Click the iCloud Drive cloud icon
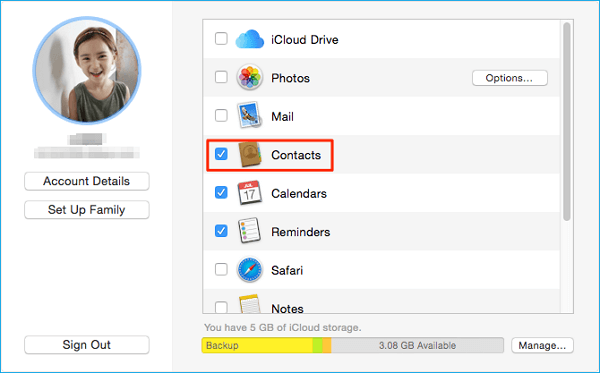The image size is (600, 373). click(249, 39)
